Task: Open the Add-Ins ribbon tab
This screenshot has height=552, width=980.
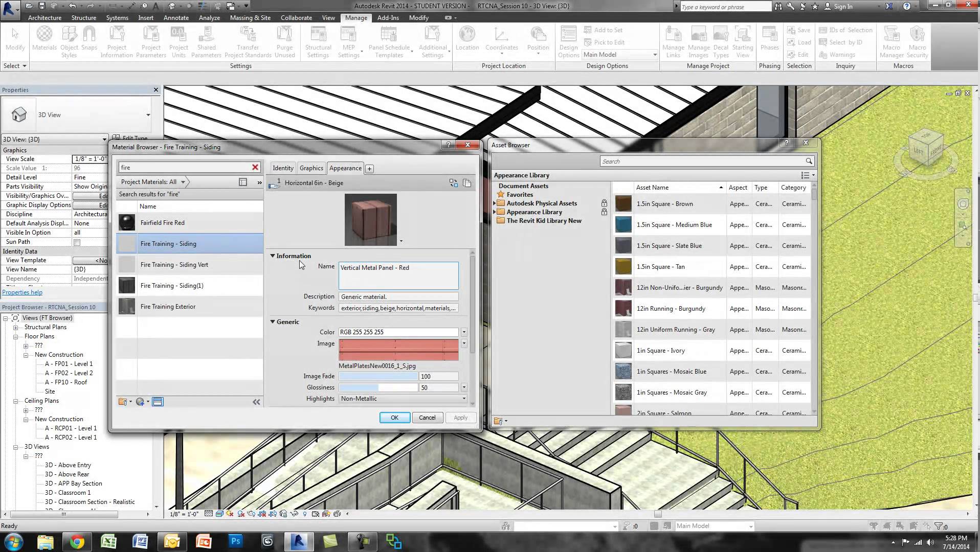Action: (x=388, y=18)
